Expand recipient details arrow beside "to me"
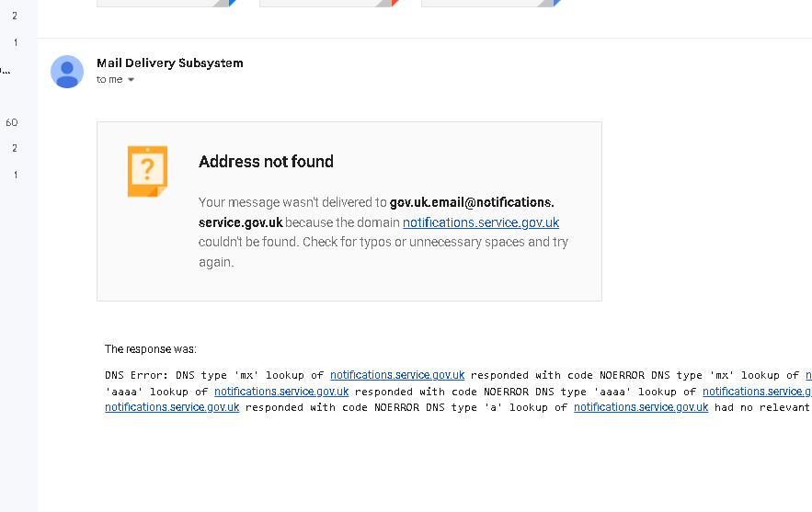This screenshot has height=512, width=812. [x=131, y=80]
